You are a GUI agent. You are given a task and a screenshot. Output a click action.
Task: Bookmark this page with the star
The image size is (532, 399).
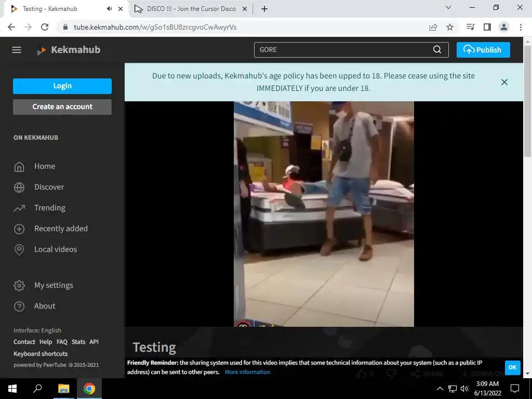pyautogui.click(x=450, y=27)
